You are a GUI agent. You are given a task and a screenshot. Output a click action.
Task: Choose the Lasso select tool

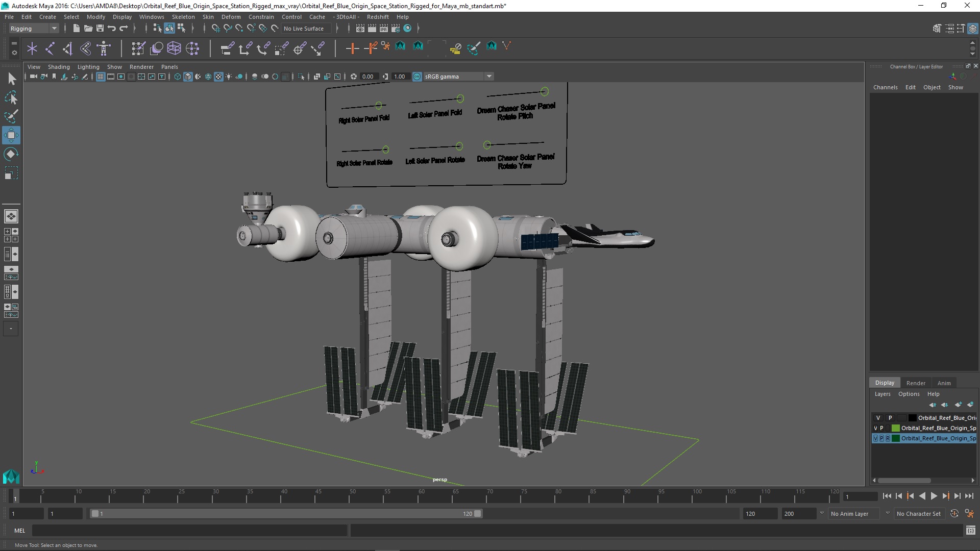click(11, 98)
